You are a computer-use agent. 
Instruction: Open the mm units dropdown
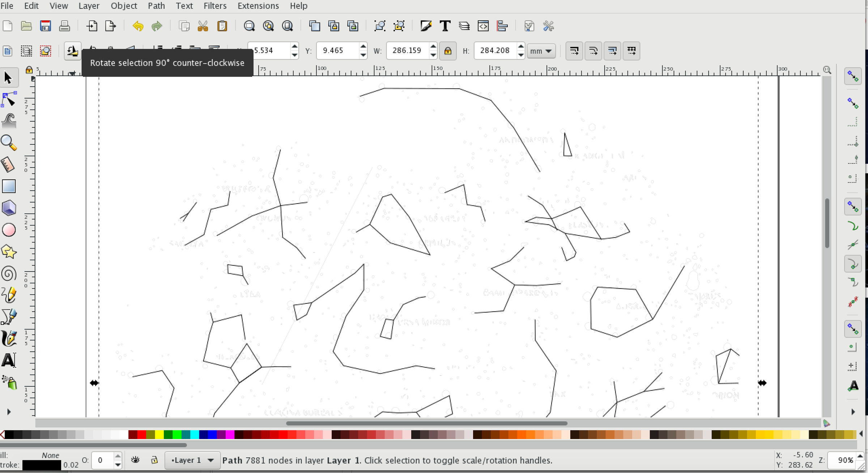click(x=541, y=51)
